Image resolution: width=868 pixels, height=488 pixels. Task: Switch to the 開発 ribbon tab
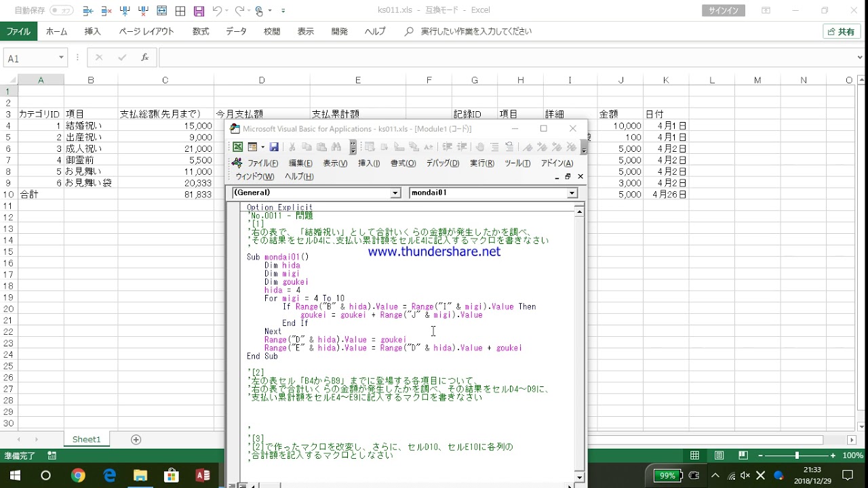339,31
